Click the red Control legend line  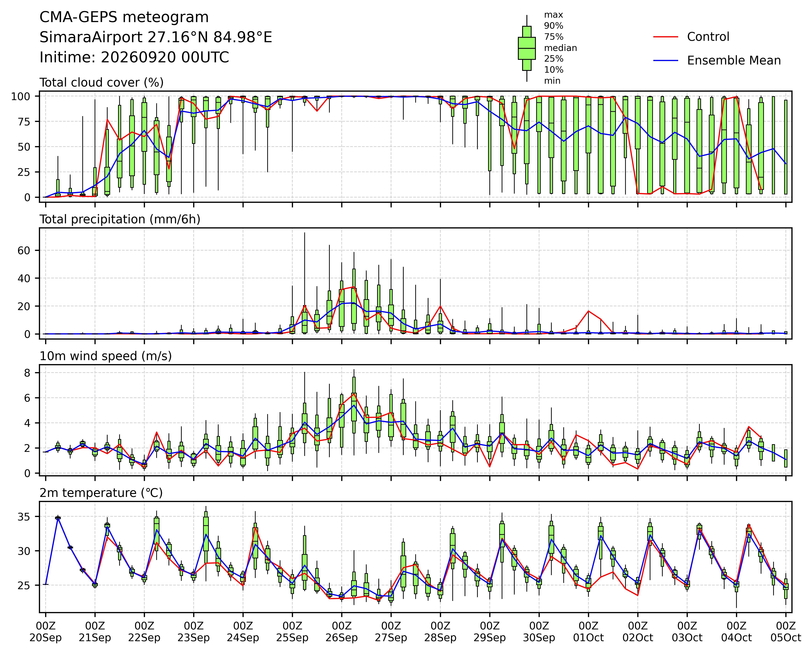666,37
